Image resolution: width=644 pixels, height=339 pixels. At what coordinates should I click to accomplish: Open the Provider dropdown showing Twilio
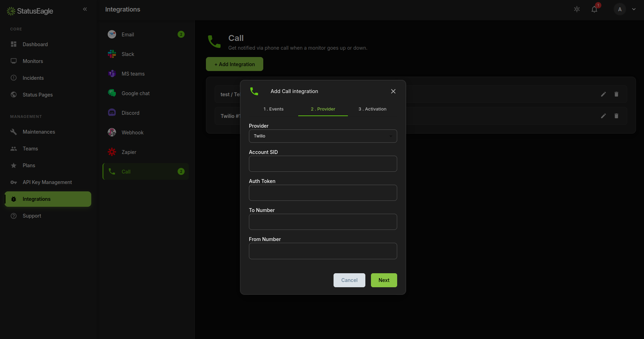coord(323,136)
